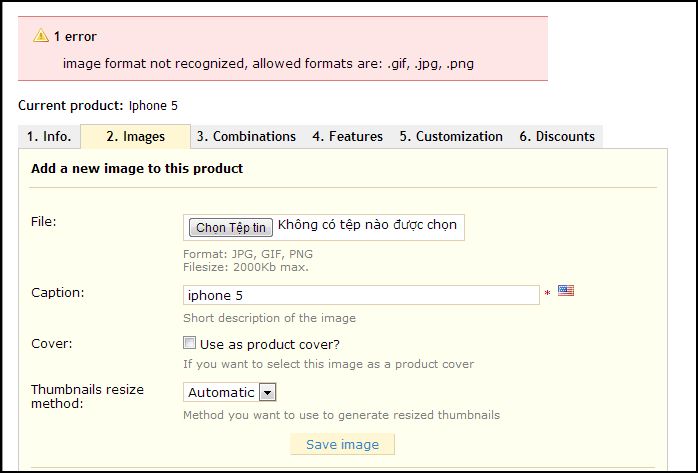This screenshot has width=698, height=473.
Task: Open the 5. Customization tab
Action: point(451,136)
